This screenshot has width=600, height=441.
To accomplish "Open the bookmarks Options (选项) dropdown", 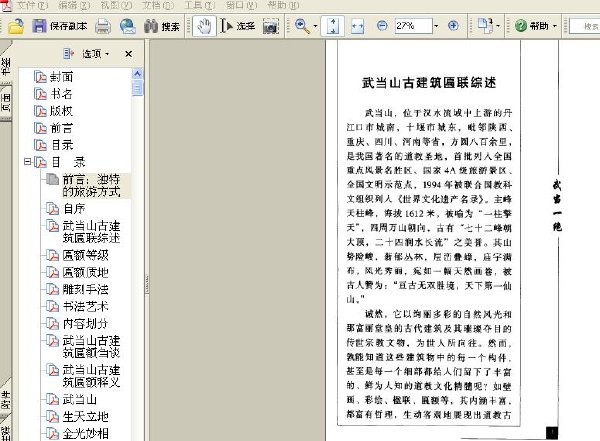I will pos(95,54).
